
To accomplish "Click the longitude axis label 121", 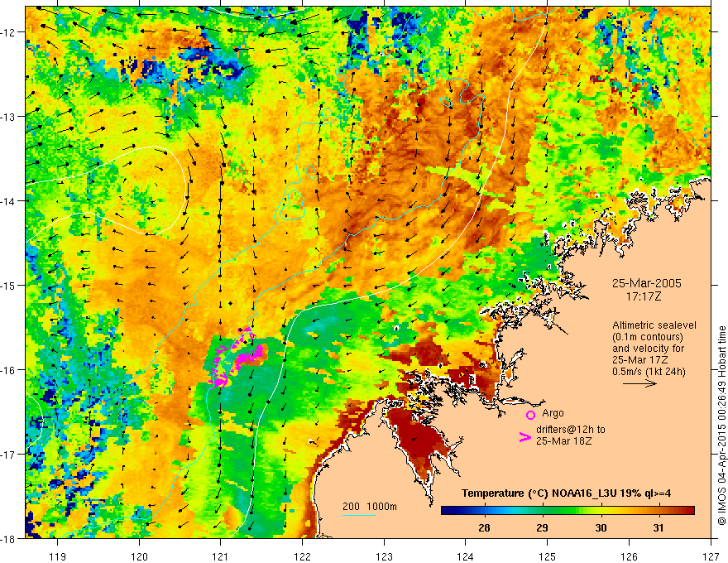I will 221,556.
